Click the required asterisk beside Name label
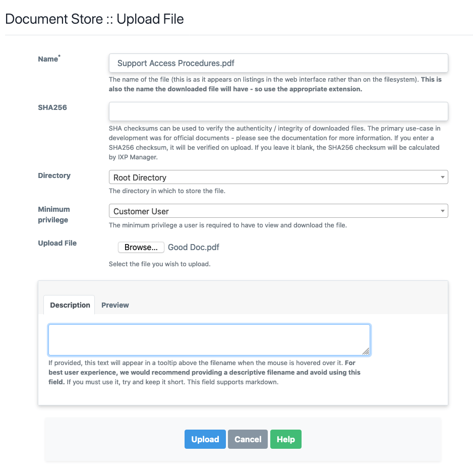The height and width of the screenshot is (476, 473). coord(58,55)
